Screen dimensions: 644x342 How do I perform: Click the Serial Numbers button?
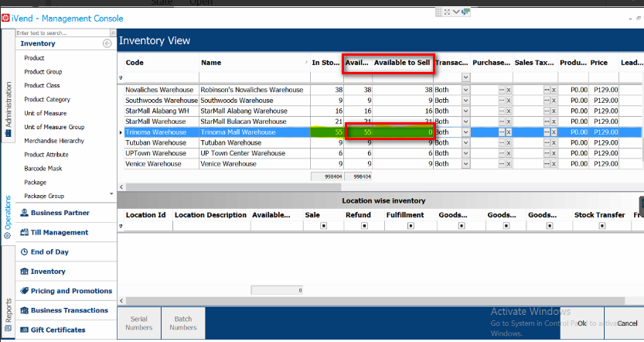point(139,323)
